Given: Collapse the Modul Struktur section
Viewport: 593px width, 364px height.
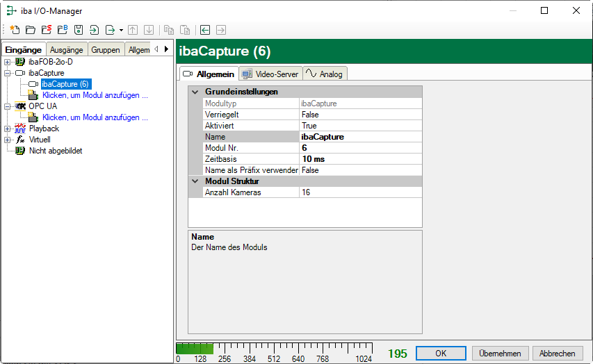Looking at the screenshot, I should [195, 181].
